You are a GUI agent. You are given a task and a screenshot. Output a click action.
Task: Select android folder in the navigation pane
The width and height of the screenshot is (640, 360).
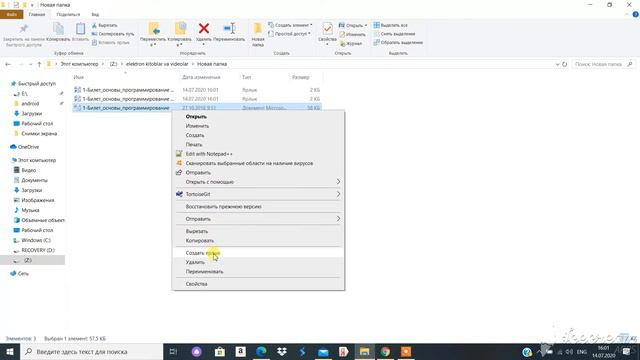[30, 104]
